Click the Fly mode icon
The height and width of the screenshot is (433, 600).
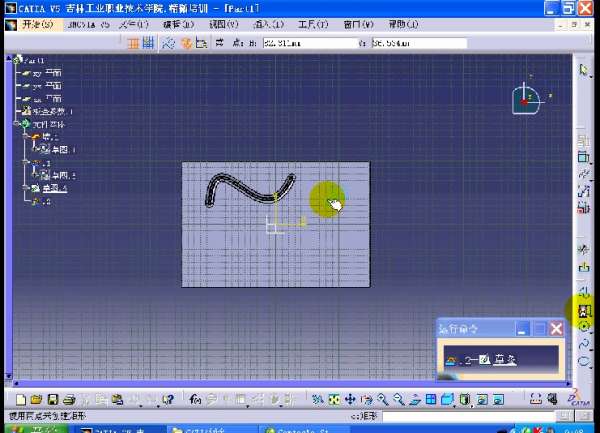[317, 400]
